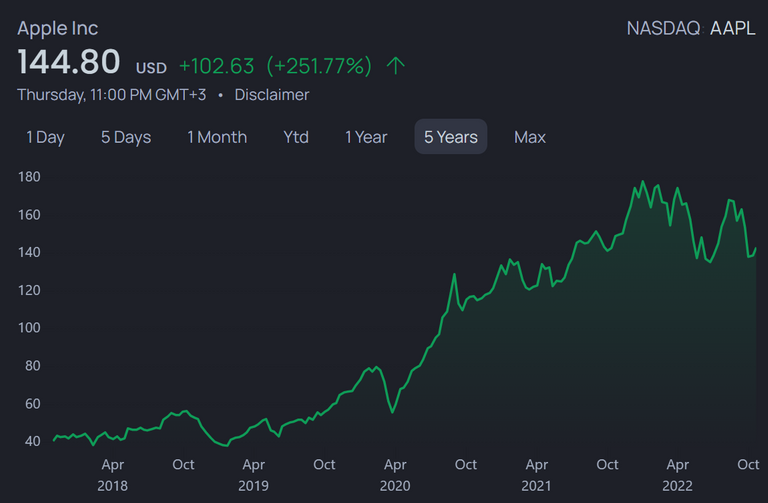Click the 160 y-axis label
768x503 pixels.
(x=29, y=215)
